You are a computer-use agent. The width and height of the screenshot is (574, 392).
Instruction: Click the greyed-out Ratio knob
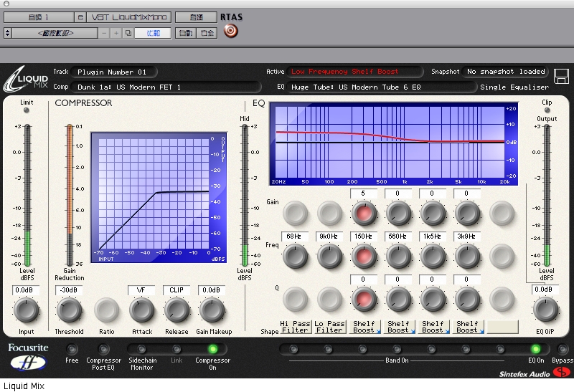(x=106, y=310)
